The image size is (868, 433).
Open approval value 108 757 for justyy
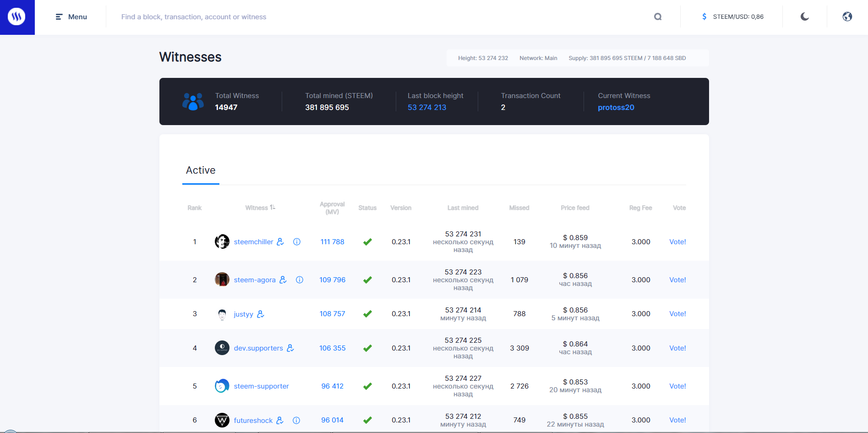(333, 314)
